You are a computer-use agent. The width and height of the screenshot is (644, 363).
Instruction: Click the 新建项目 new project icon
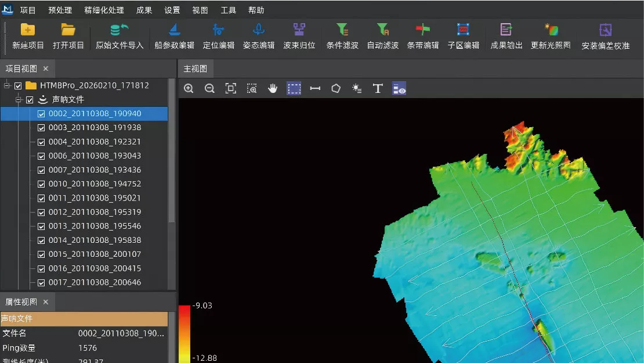[x=27, y=30]
